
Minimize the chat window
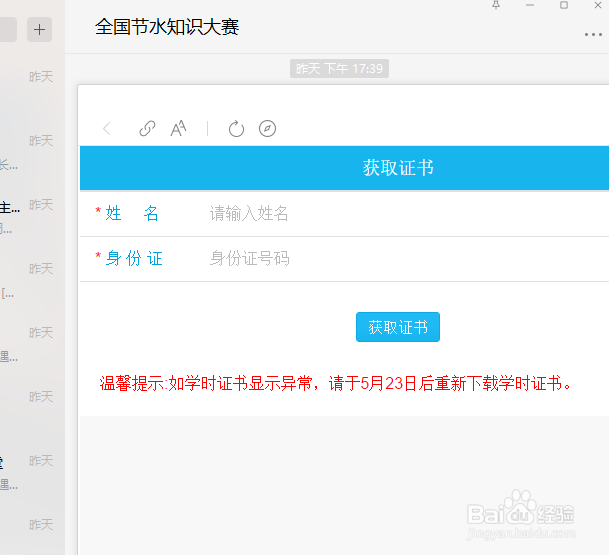pyautogui.click(x=530, y=5)
